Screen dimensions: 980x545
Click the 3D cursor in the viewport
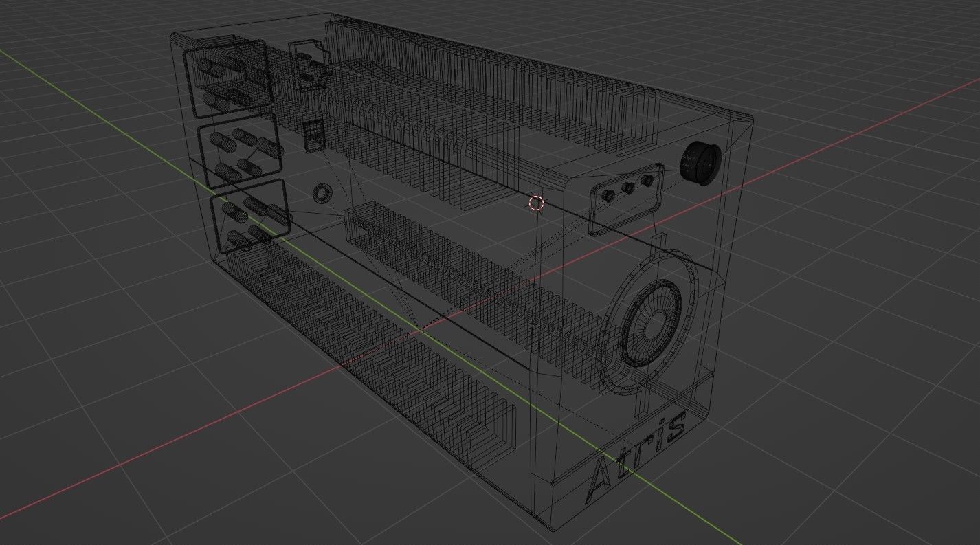(x=537, y=203)
